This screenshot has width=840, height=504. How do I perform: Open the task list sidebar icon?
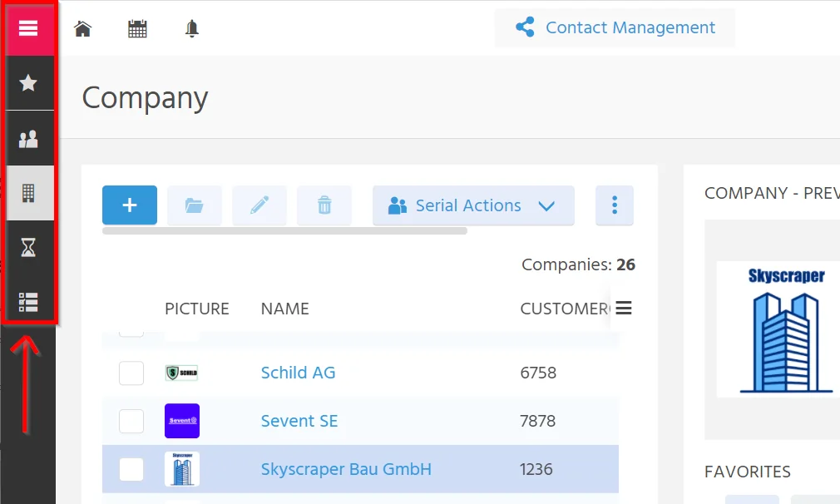point(28,302)
